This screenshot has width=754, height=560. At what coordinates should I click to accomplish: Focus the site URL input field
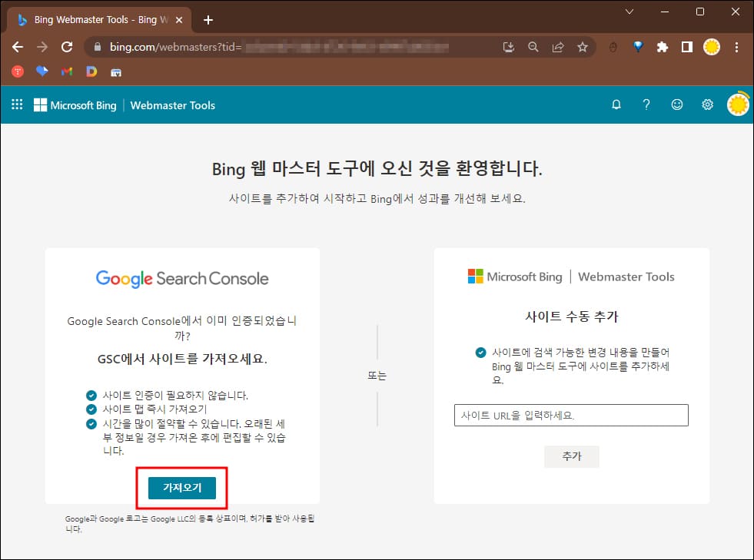click(x=571, y=416)
